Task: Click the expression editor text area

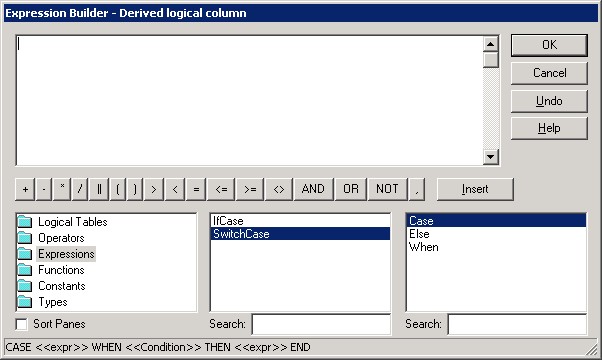Action: coord(250,101)
